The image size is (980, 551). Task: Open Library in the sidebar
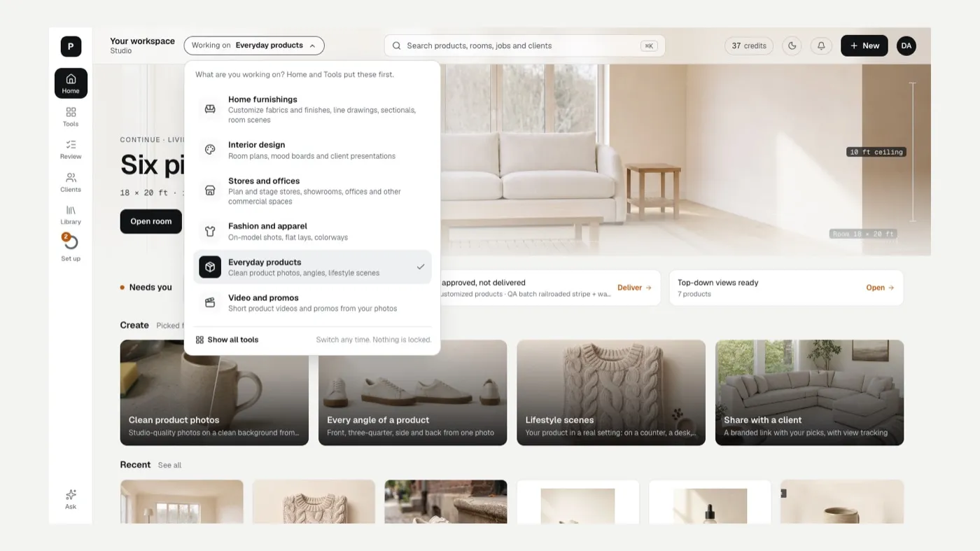pos(71,214)
